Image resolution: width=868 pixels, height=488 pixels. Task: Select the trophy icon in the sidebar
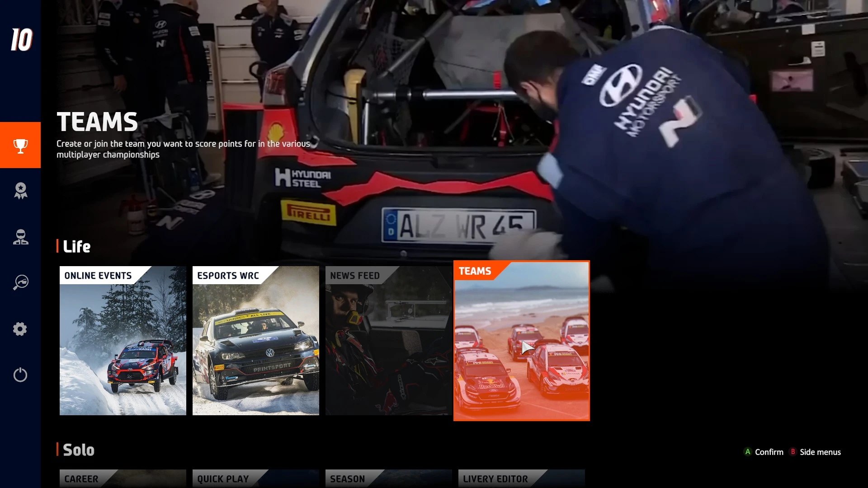tap(20, 145)
